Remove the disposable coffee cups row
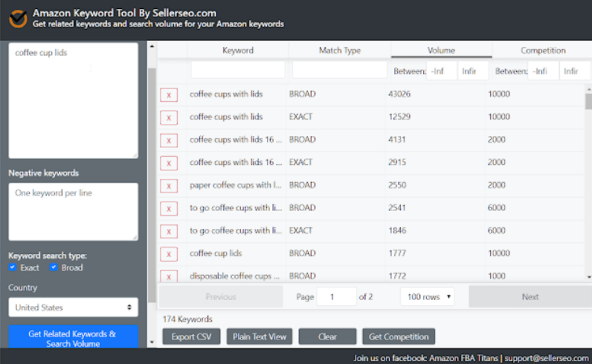The height and width of the screenshot is (364, 592). click(x=169, y=276)
